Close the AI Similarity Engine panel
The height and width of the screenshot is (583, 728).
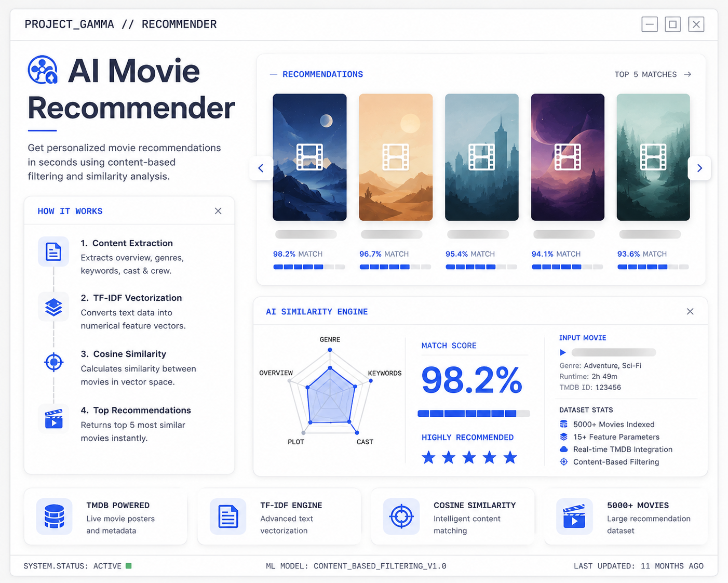point(690,311)
